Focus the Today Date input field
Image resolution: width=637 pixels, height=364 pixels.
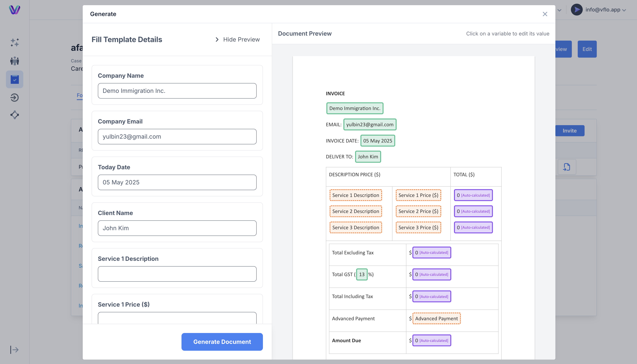(x=177, y=182)
